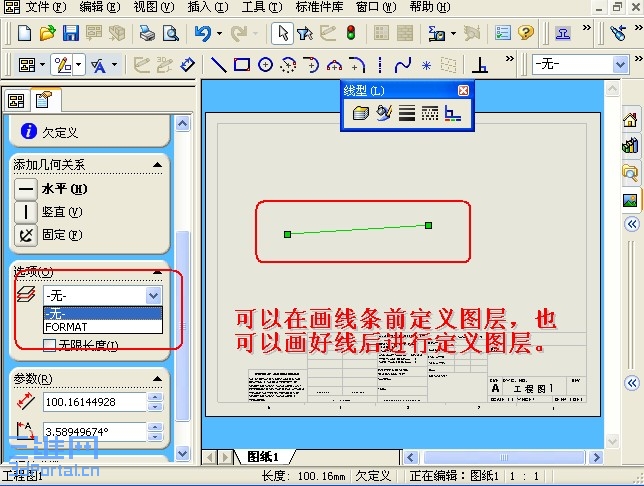The height and width of the screenshot is (486, 644).
Task: Click the angle value field 3.58949674°
Action: click(95, 432)
